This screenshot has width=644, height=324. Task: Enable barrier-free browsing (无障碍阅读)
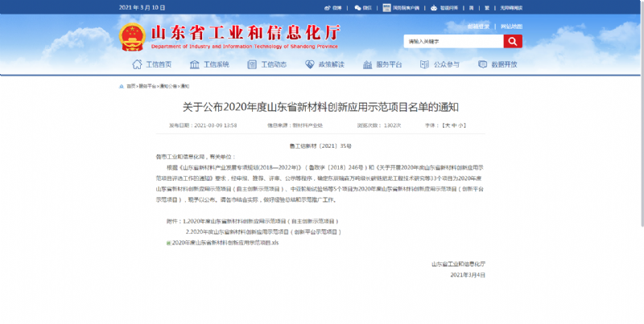511,7
